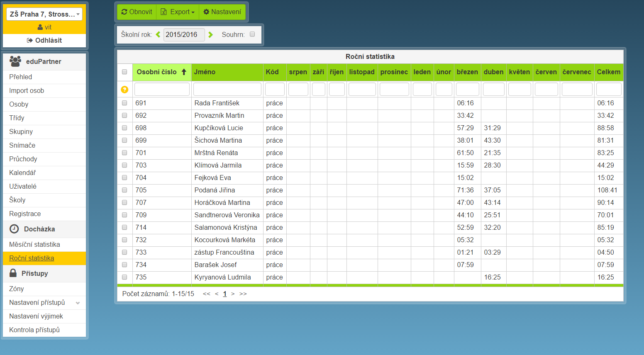
Task: Click the Jméno filter input field
Action: (227, 90)
